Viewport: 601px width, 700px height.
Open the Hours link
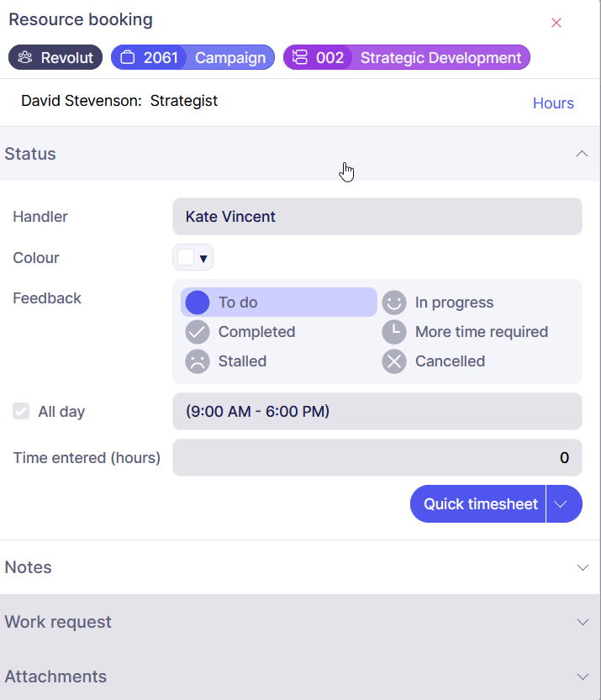coord(553,103)
